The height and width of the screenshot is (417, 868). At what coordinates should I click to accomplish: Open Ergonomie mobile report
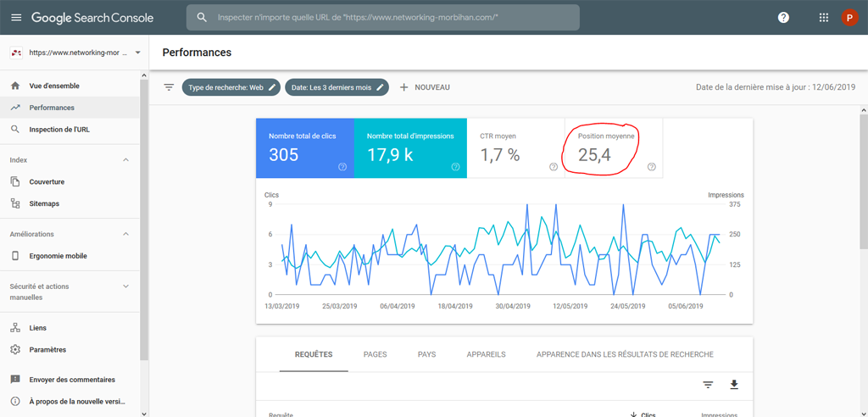70,256
